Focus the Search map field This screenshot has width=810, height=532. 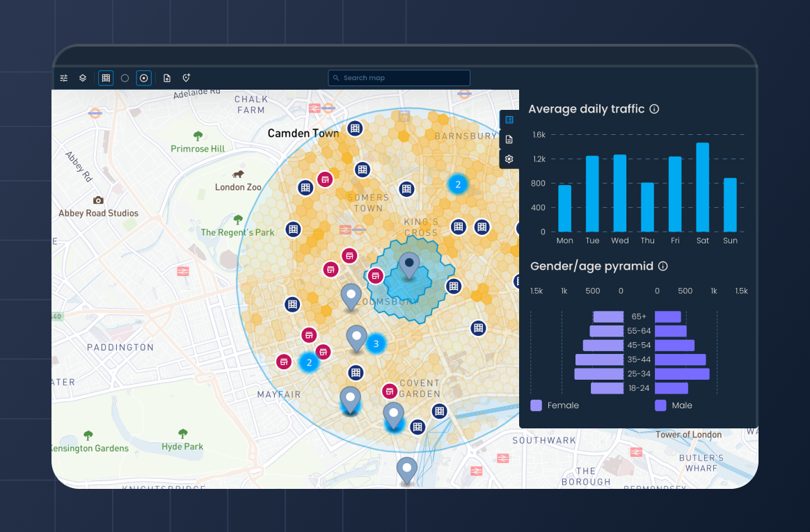[x=399, y=78]
